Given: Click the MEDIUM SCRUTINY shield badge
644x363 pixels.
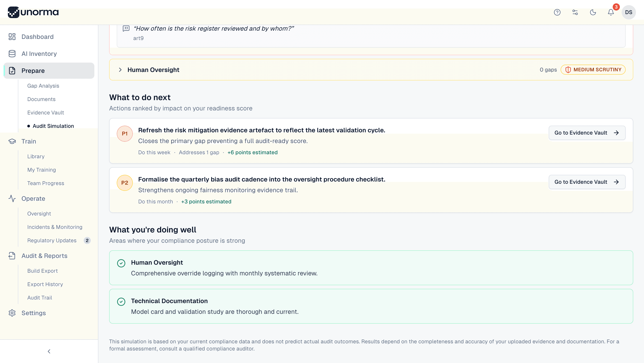Looking at the screenshot, I should click(593, 70).
